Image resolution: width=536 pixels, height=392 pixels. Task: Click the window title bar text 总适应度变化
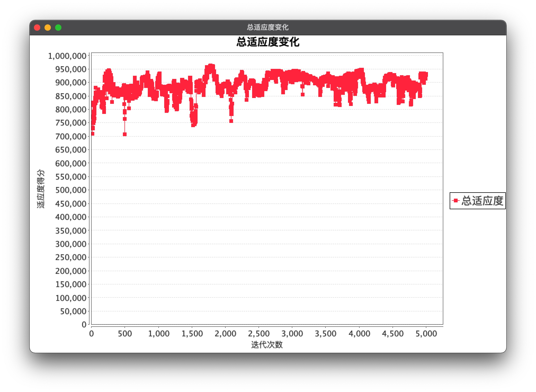tap(268, 27)
